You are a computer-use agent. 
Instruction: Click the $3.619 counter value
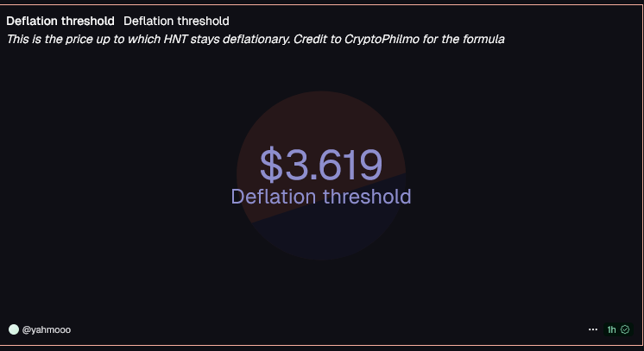pyautogui.click(x=321, y=164)
